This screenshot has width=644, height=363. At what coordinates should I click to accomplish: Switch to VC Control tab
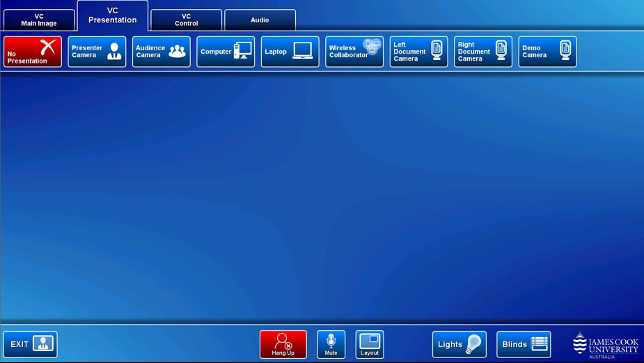(x=186, y=20)
